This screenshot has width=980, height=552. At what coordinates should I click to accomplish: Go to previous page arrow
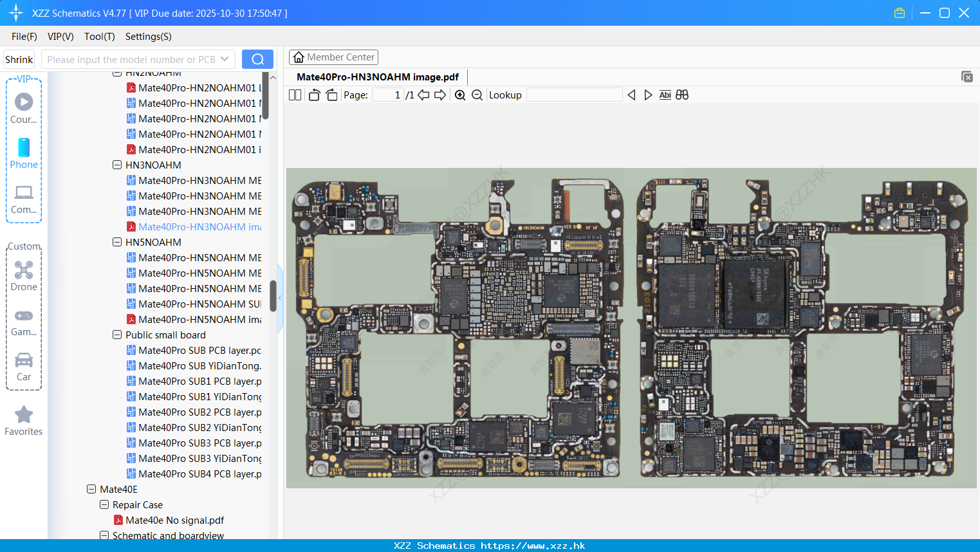coord(423,95)
